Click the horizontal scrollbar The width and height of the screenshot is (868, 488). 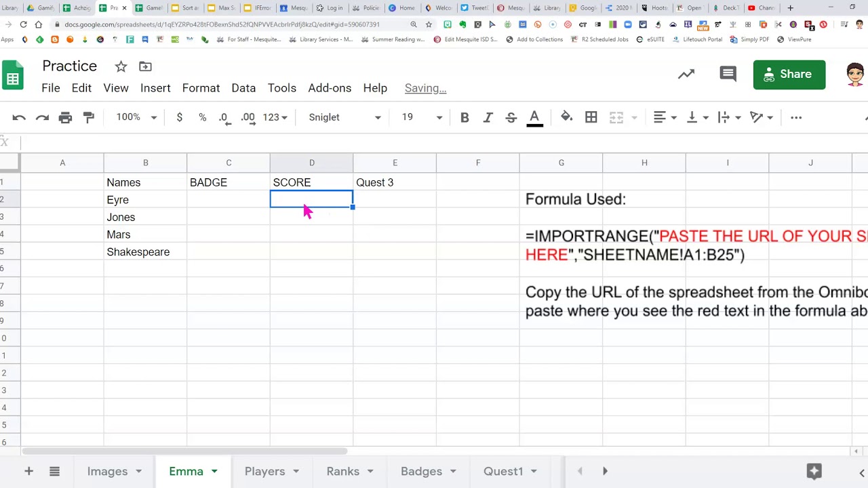pyautogui.click(x=184, y=451)
